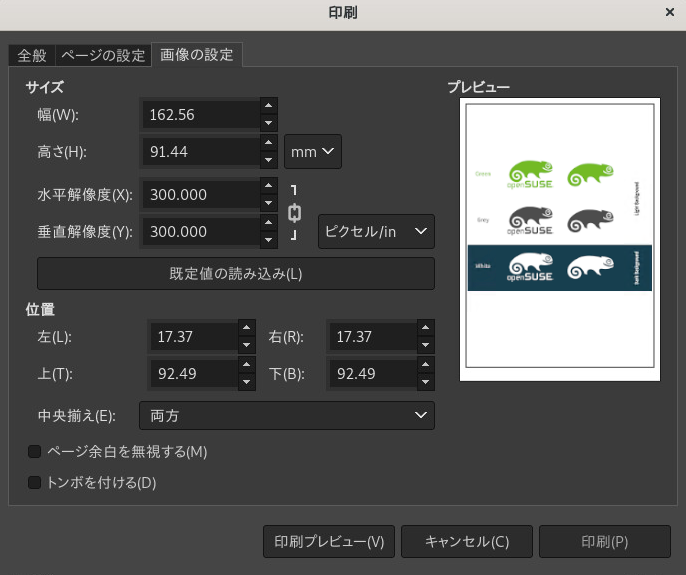Viewport: 686px width, 575px height.
Task: Click the 既定値の読み込み(L) button
Action: (236, 273)
